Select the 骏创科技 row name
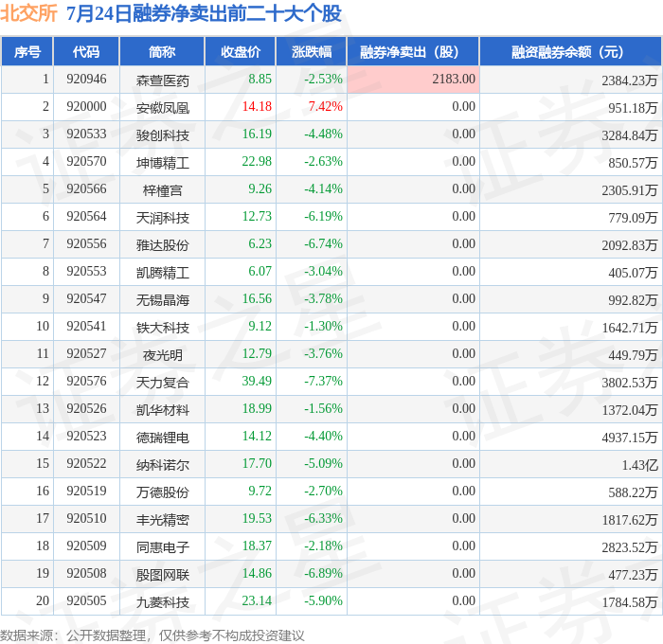Image resolution: width=663 pixels, height=644 pixels. tap(162, 135)
